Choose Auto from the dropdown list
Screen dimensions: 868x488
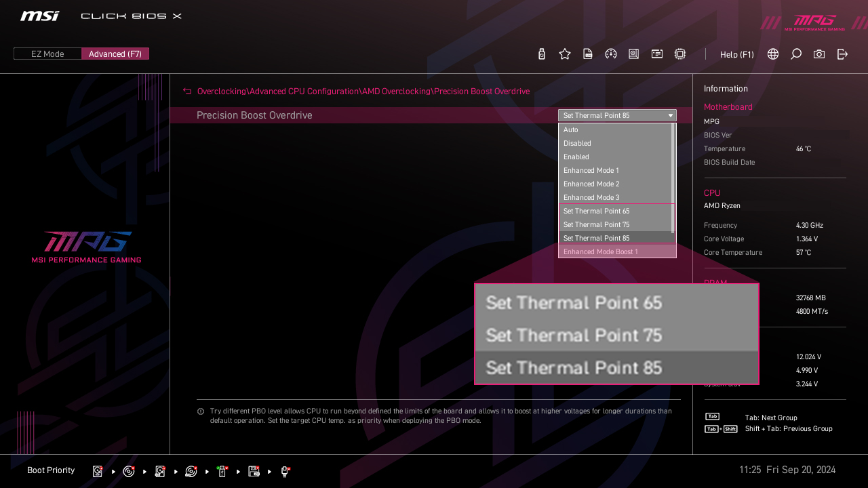pos(614,129)
